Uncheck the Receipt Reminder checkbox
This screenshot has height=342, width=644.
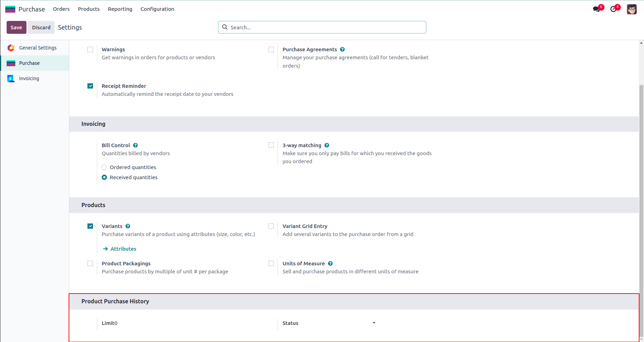(90, 86)
